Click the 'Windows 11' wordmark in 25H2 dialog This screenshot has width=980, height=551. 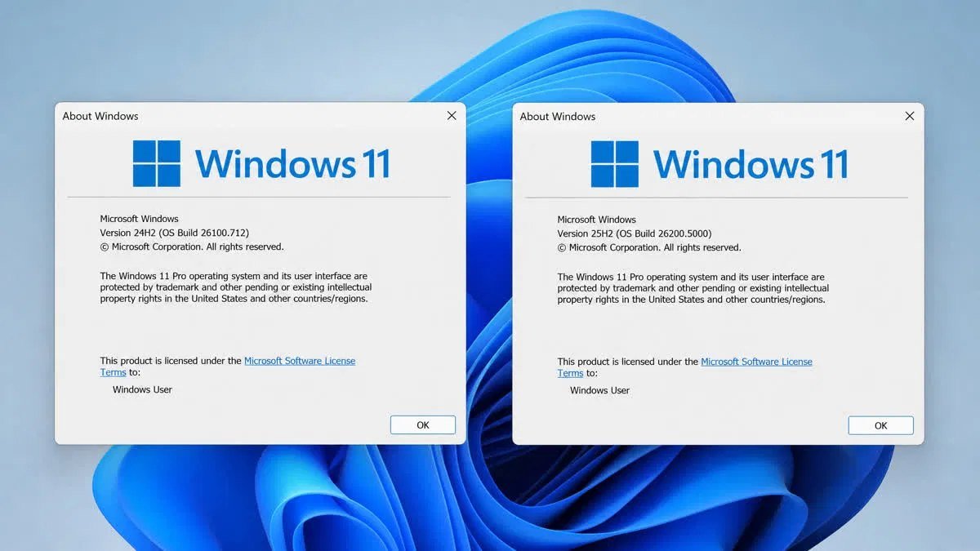click(751, 164)
